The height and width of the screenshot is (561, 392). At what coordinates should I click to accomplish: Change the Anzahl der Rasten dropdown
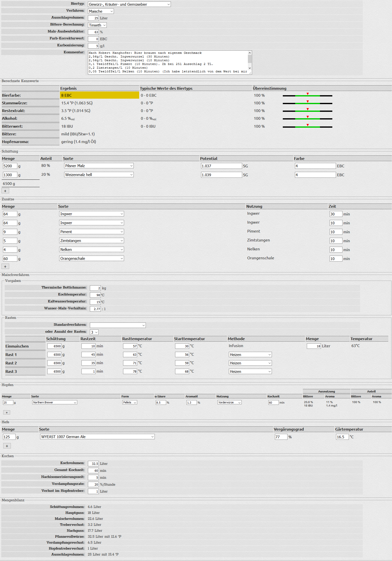click(94, 332)
